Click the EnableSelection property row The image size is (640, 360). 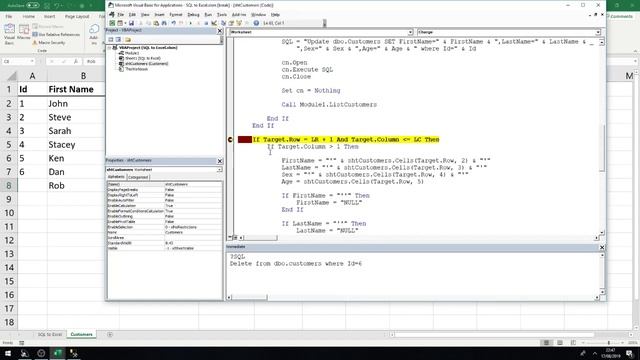coord(164,227)
